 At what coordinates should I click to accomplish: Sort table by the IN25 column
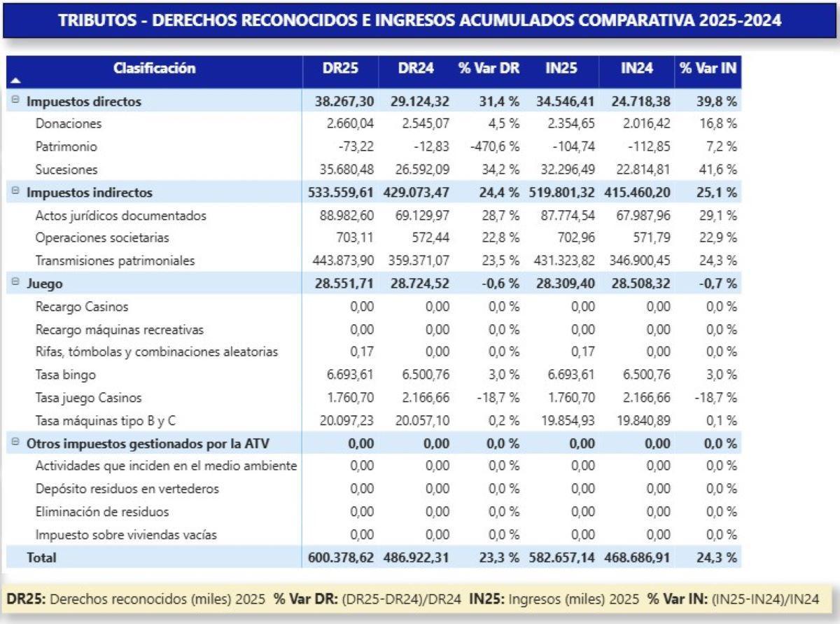(563, 69)
